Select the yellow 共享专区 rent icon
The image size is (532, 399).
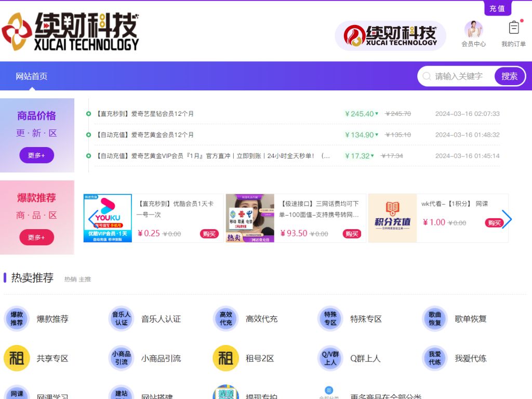click(17, 358)
